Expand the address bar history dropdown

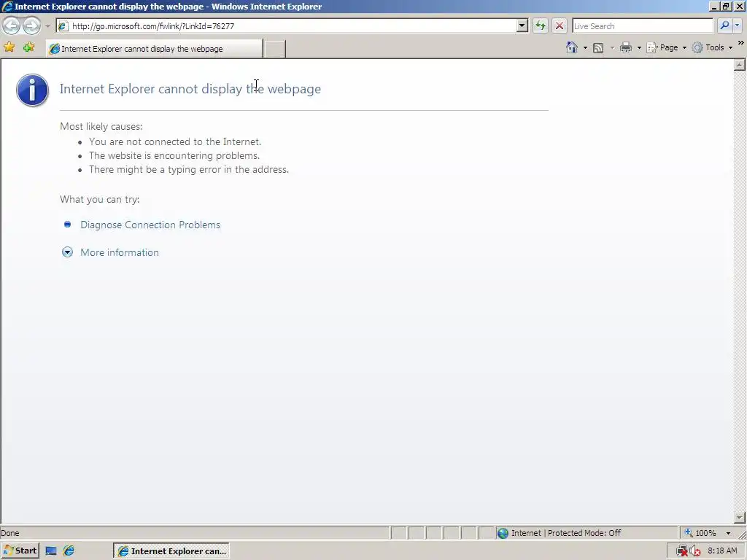pos(522,26)
